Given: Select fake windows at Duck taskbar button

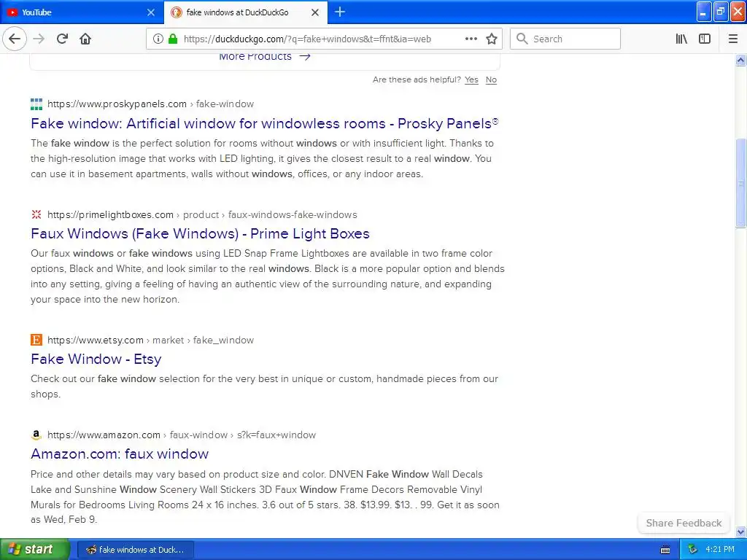Looking at the screenshot, I should [x=135, y=550].
